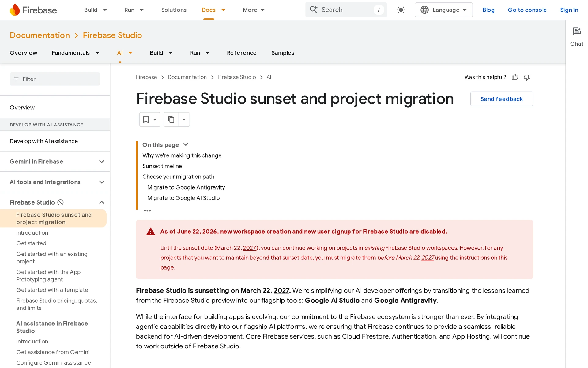Open Firebase Studio pricing, quotas, and limits
Screen dimensions: 588x368
click(57, 304)
